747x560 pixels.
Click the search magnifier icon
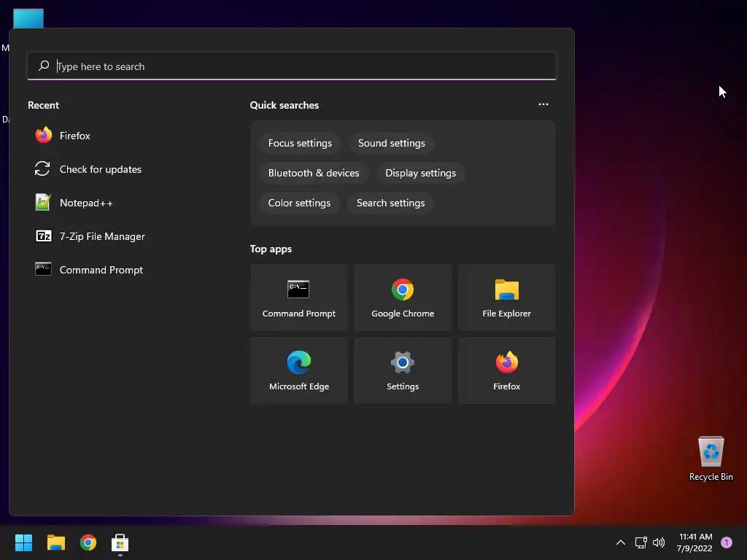pyautogui.click(x=44, y=66)
